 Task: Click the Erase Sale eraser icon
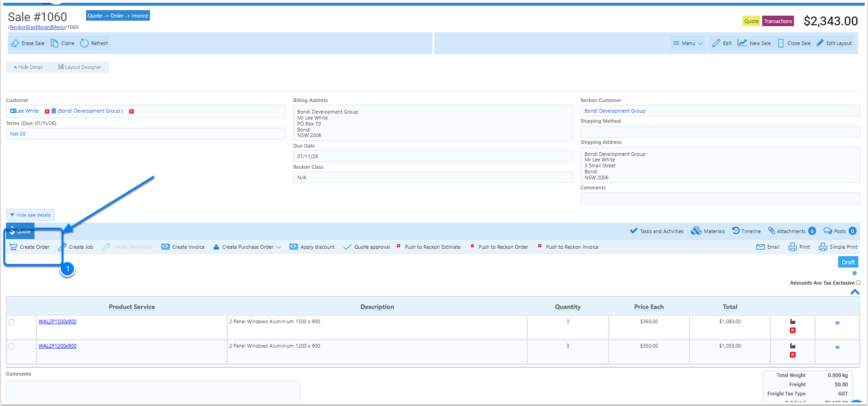[15, 43]
